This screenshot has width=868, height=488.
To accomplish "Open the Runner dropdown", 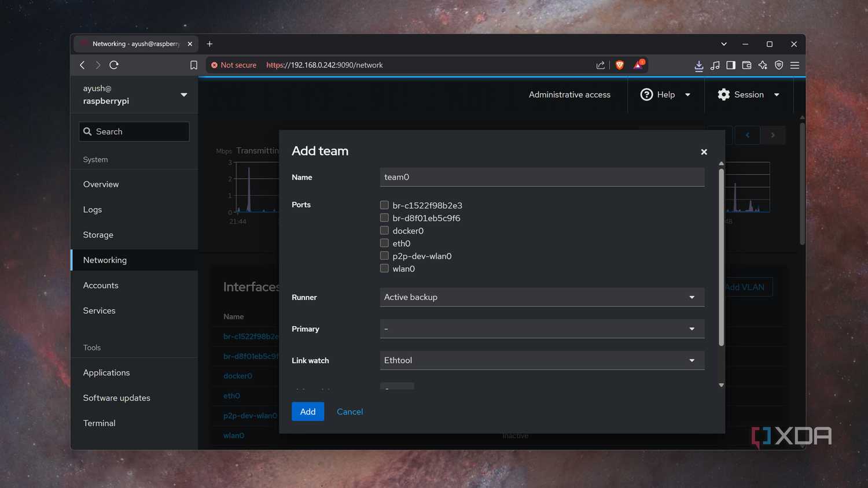I will (x=542, y=297).
